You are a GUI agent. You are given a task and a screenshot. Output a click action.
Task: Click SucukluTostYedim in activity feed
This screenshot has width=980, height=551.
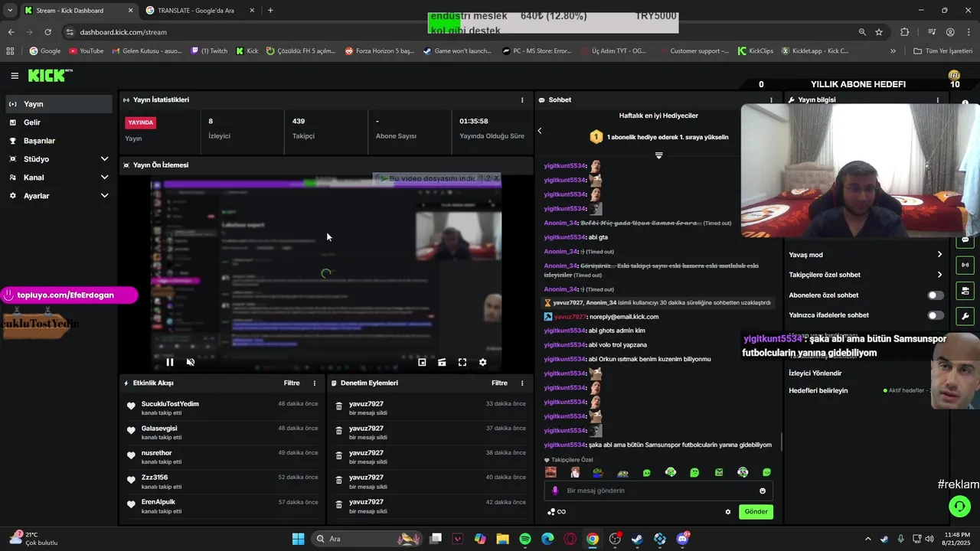[x=170, y=404]
